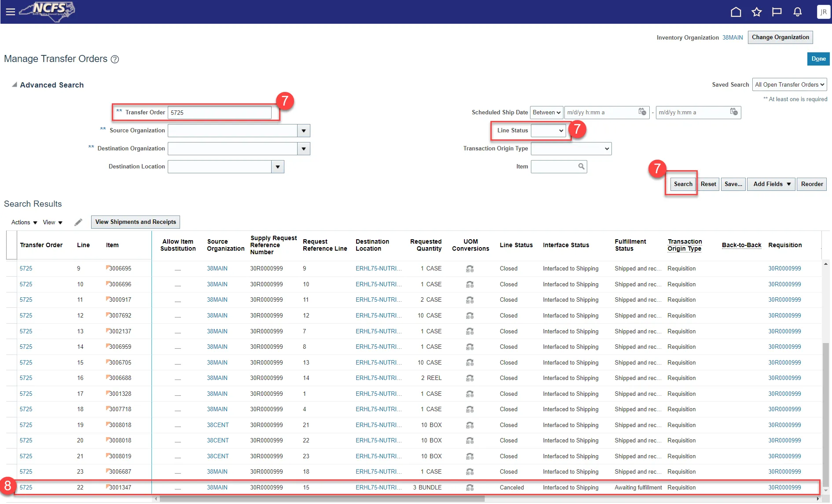The height and width of the screenshot is (504, 832).
Task: Click the pencil edit icon in results toolbar
Action: pos(78,223)
